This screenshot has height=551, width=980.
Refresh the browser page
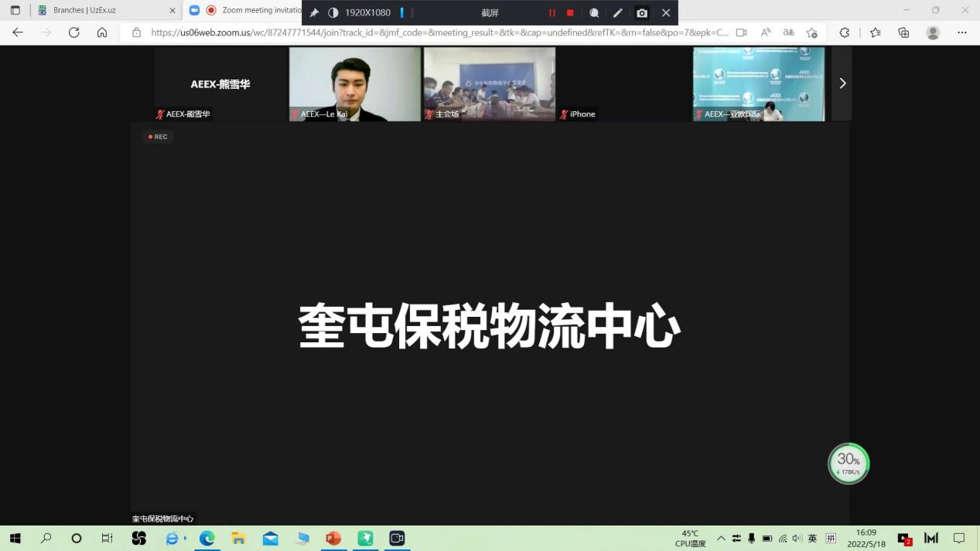tap(73, 32)
